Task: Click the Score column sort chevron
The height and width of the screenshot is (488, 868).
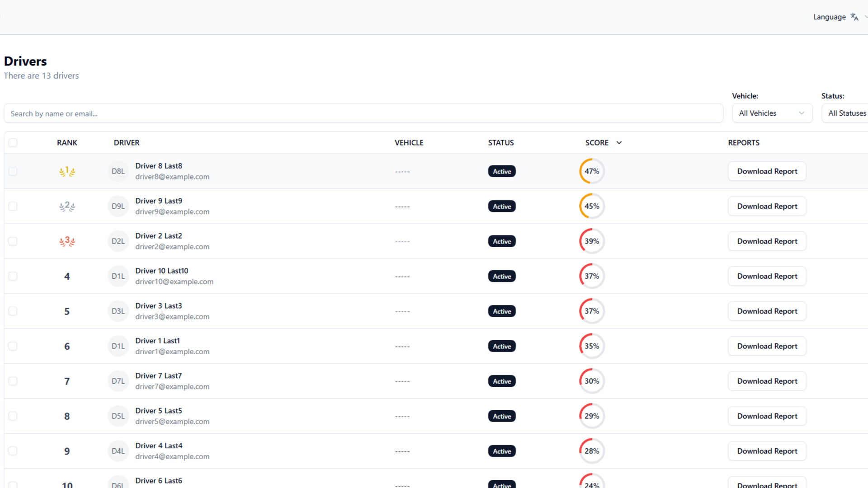Action: 619,143
